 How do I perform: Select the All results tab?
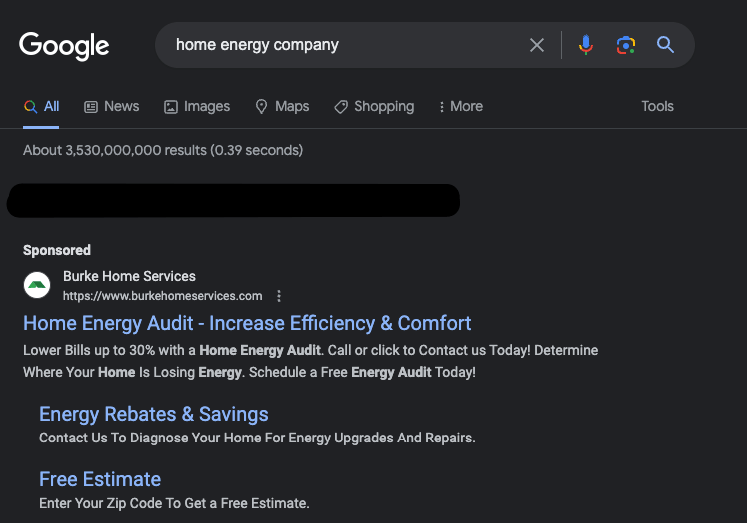click(x=41, y=106)
